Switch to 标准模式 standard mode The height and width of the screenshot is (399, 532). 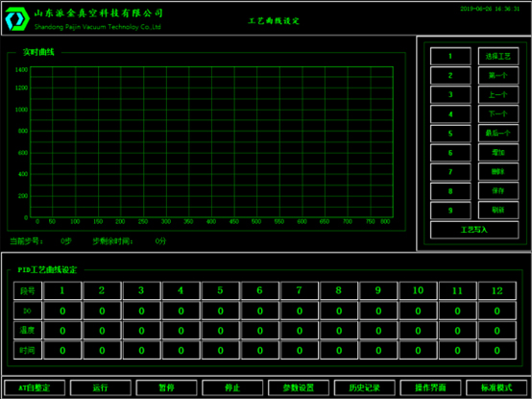pos(496,387)
